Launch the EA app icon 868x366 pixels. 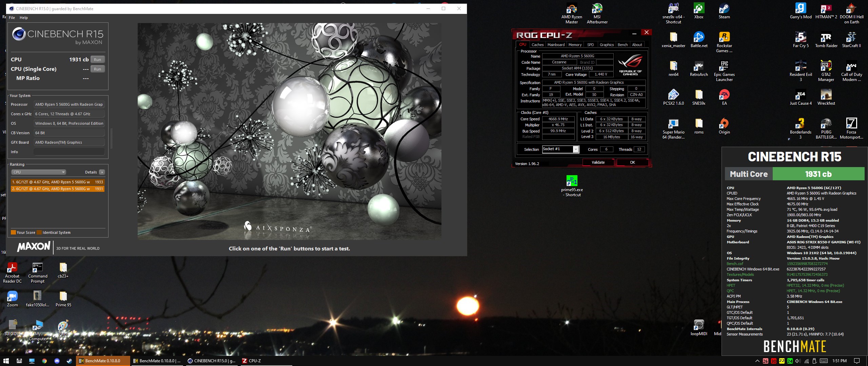click(x=724, y=97)
